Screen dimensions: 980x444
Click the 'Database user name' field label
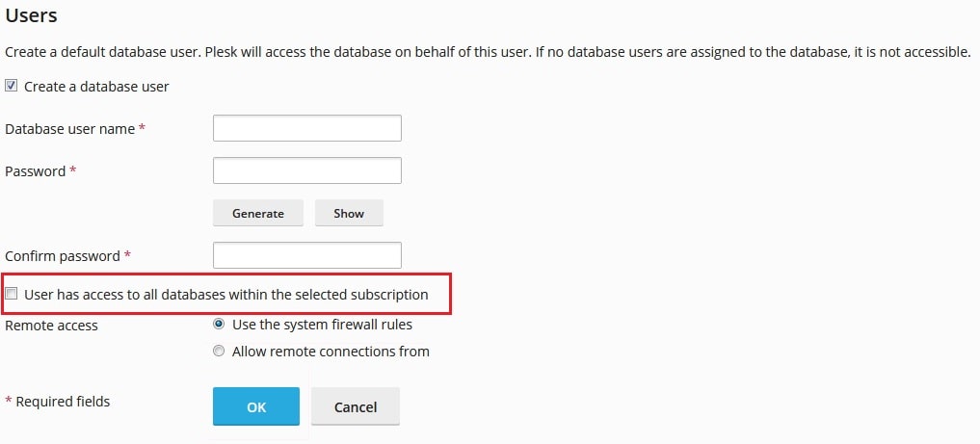pyautogui.click(x=70, y=129)
